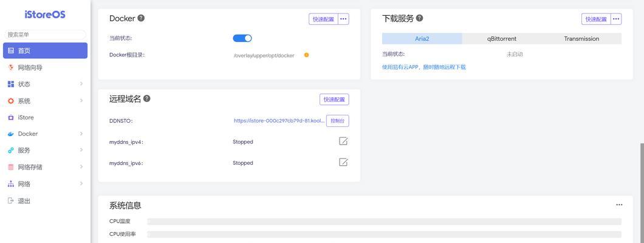Click the myddns_ipv6 Stopped status
The image size is (644, 243).
(243, 163)
